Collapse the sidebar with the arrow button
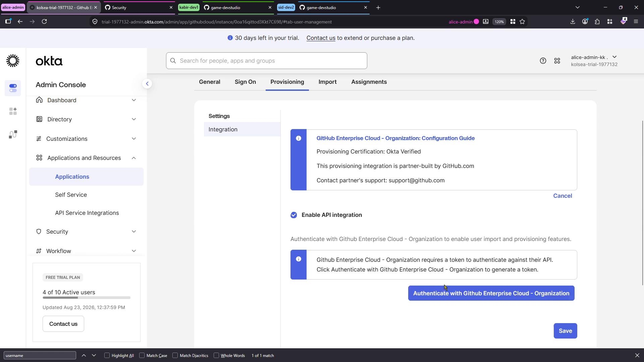644x362 pixels. coord(147,84)
